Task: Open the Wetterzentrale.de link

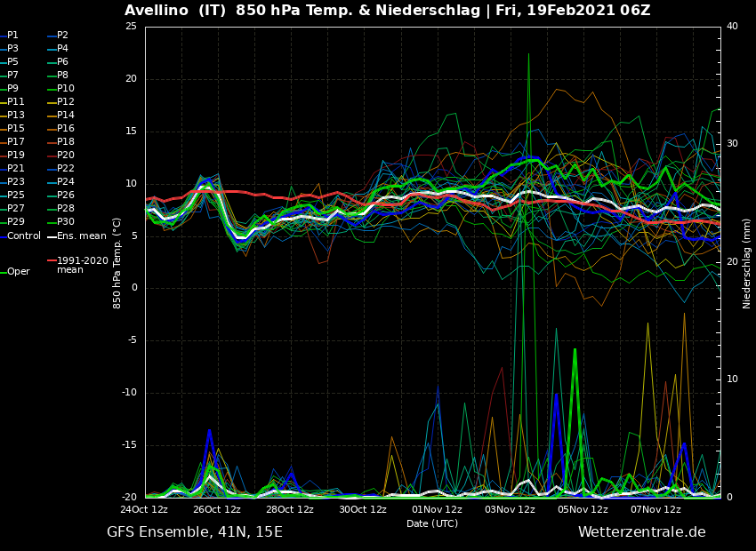Action: 641,532
